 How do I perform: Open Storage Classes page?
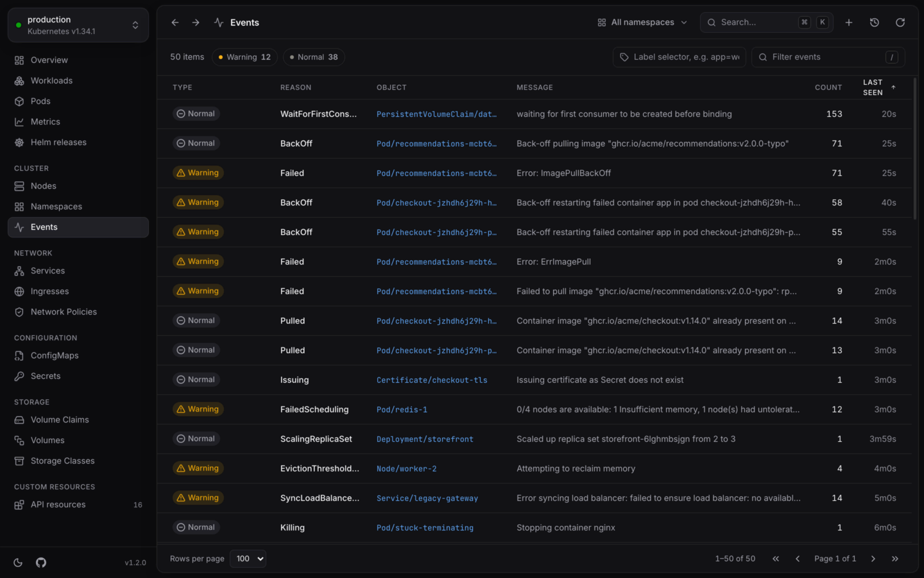click(78, 461)
